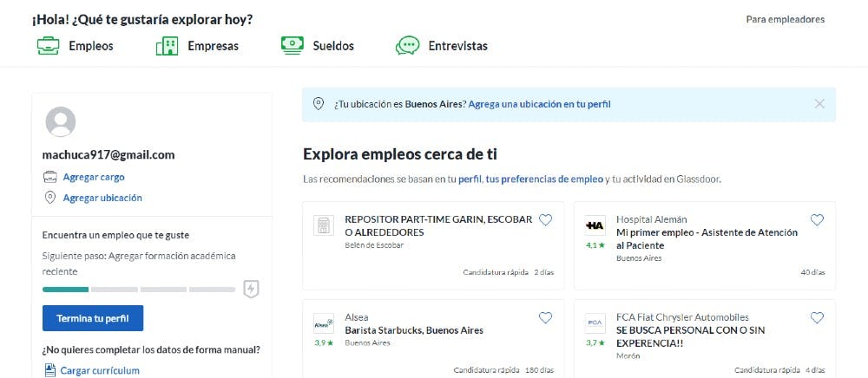Image resolution: width=868 pixels, height=378 pixels.
Task: Dismiss the Buenos Aires location banner
Action: pos(820,104)
